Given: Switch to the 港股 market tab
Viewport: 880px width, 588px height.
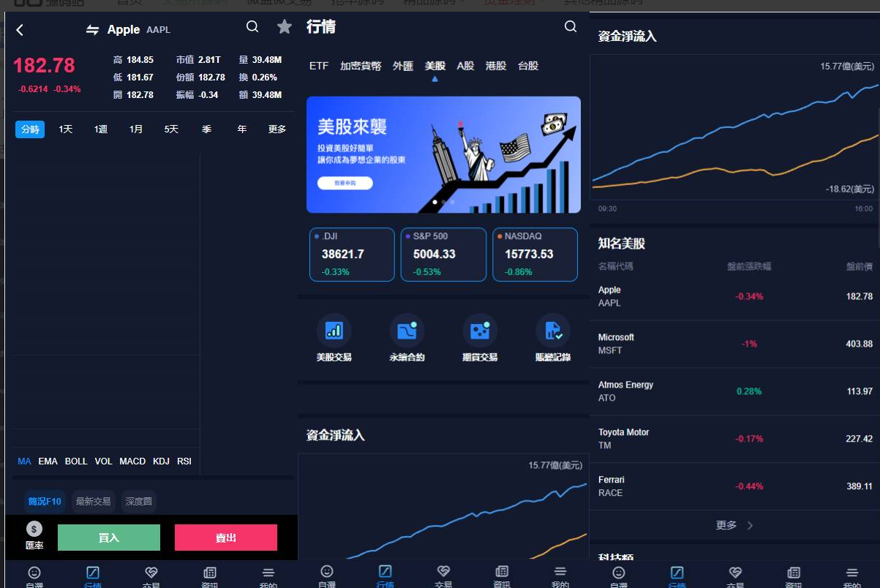Looking at the screenshot, I should point(495,66).
